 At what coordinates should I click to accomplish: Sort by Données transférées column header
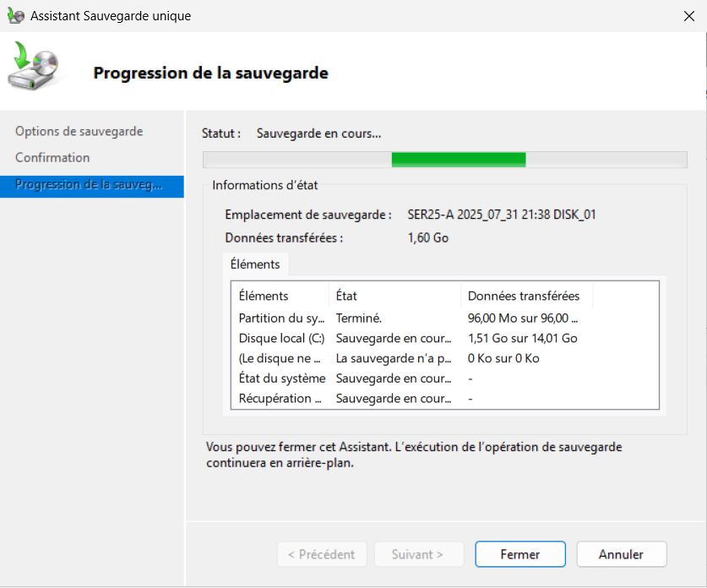click(x=524, y=296)
